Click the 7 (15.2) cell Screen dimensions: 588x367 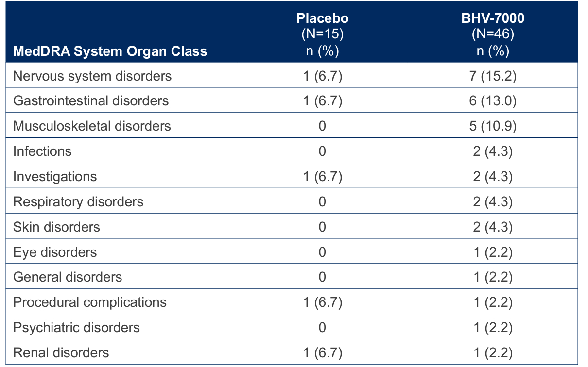tap(493, 76)
